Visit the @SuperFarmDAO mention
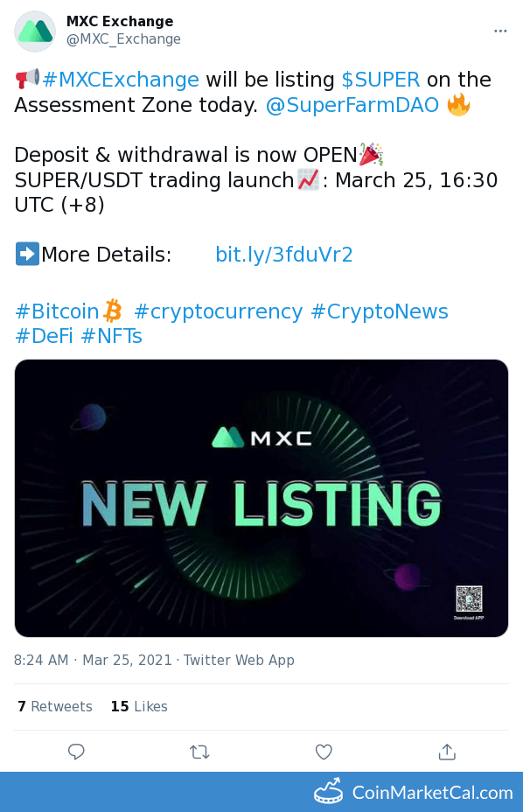This screenshot has width=523, height=812. [352, 105]
